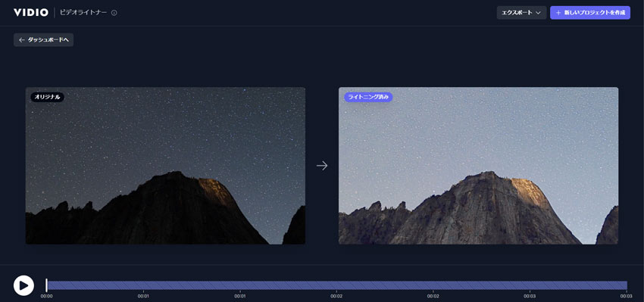644x302 pixels.
Task: Select the brightened video preview
Action: point(479,166)
